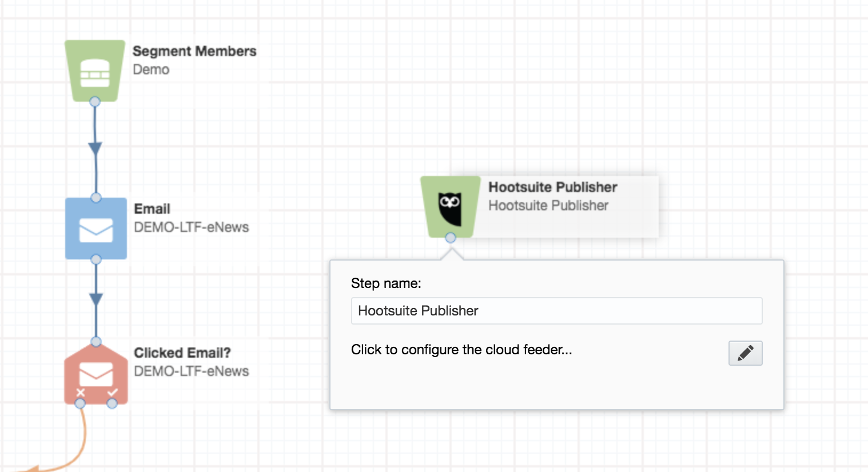868x472 pixels.
Task: Click the Clicked Email 'no' output connector
Action: coord(80,403)
